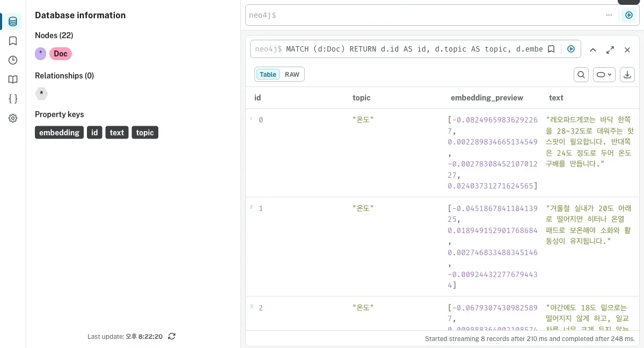Switch to Table view

click(x=268, y=75)
